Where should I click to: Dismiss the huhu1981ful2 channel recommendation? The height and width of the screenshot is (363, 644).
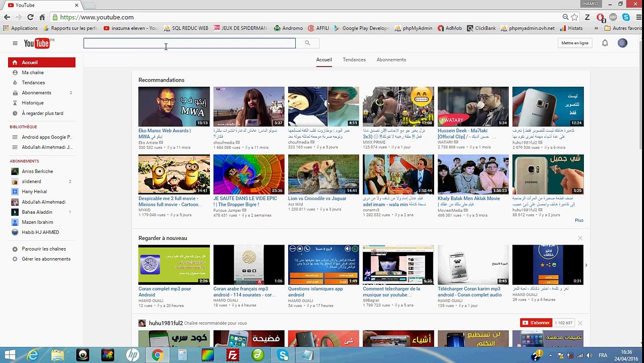[x=580, y=323]
